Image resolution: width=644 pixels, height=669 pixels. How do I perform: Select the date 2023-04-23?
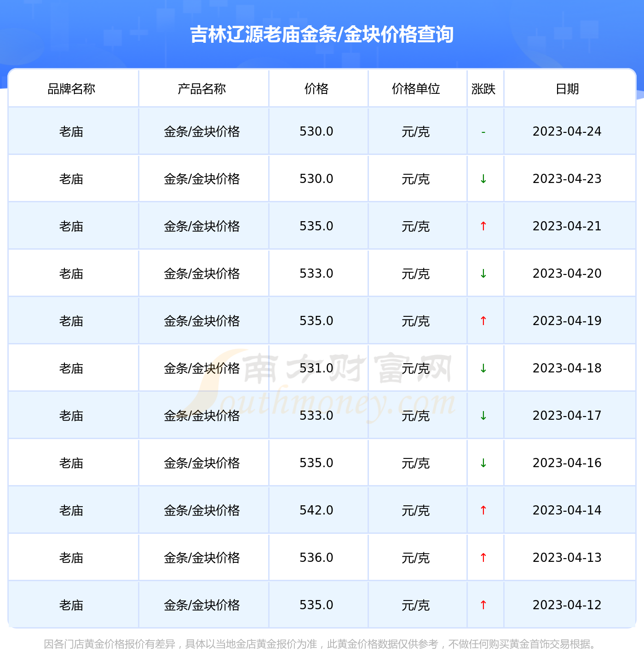tap(567, 179)
